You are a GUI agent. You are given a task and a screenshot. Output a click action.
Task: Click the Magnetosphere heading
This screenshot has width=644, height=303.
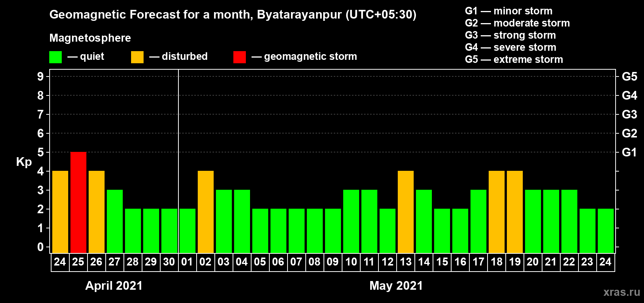pos(90,38)
